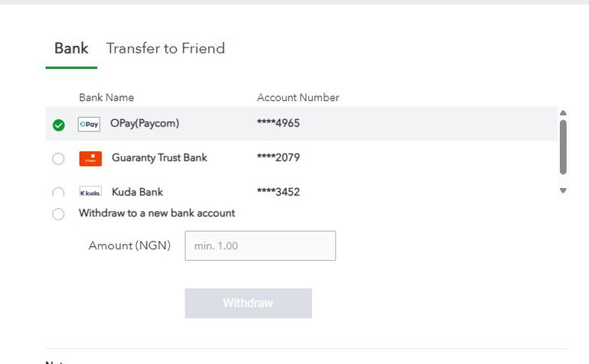The width and height of the screenshot is (589, 364).
Task: Click the Kuda Bank logo icon
Action: click(90, 192)
